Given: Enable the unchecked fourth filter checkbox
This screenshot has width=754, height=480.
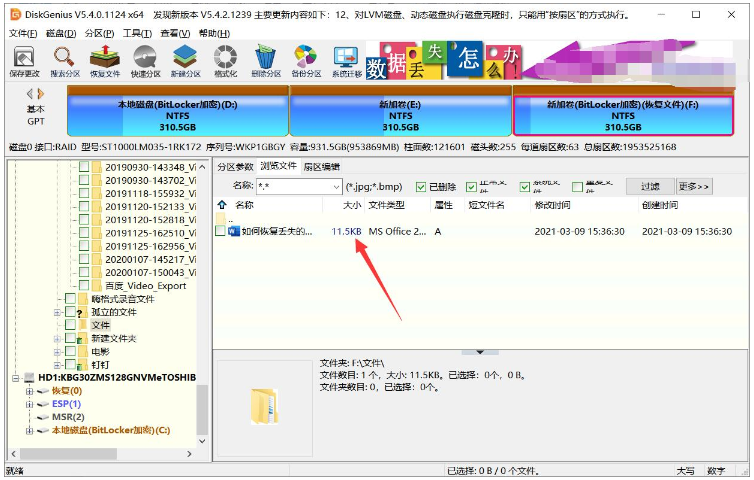Looking at the screenshot, I should click(x=578, y=187).
